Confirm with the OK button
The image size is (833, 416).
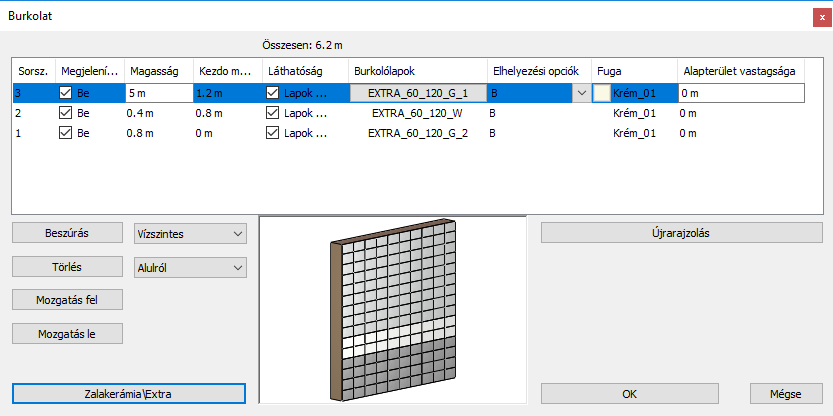click(630, 394)
